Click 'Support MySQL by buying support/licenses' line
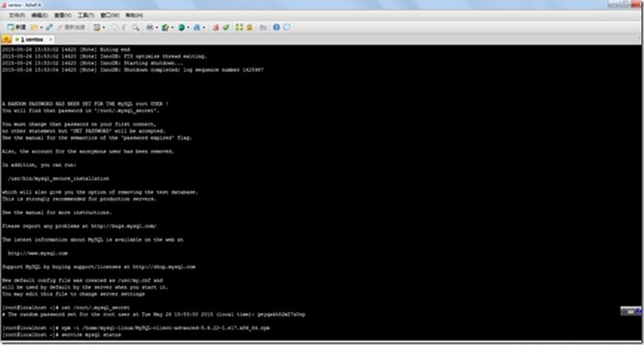The image size is (644, 345). click(99, 267)
